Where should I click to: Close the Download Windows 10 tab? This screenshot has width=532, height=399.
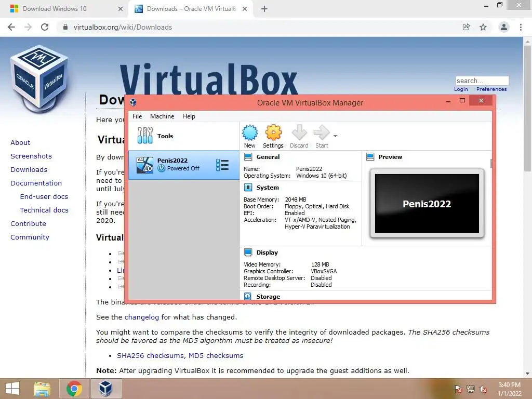[x=121, y=9]
